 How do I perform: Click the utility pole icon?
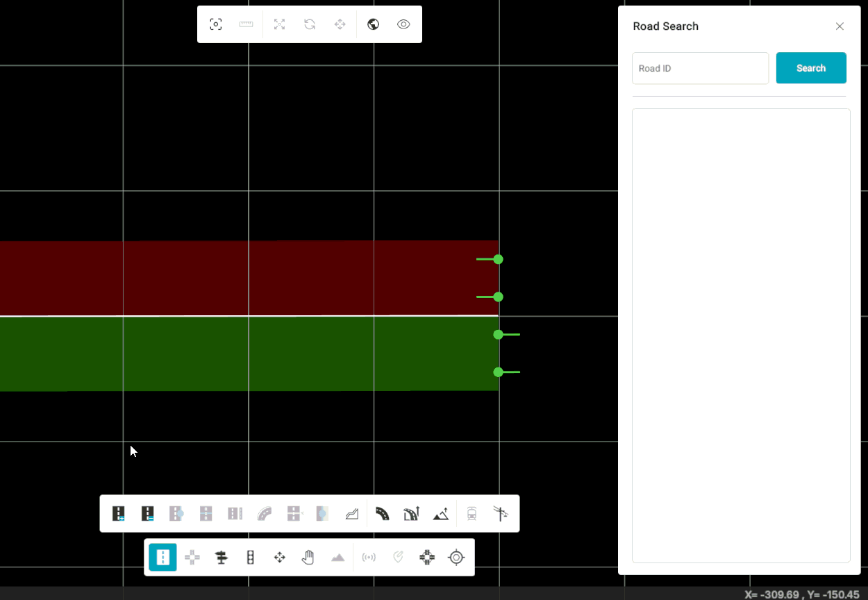tap(500, 514)
